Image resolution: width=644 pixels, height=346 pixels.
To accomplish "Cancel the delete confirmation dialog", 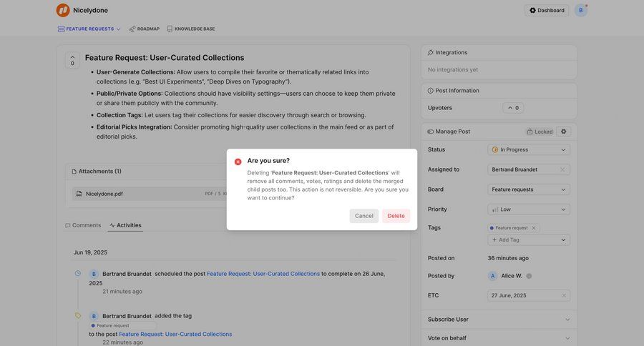I will (364, 216).
